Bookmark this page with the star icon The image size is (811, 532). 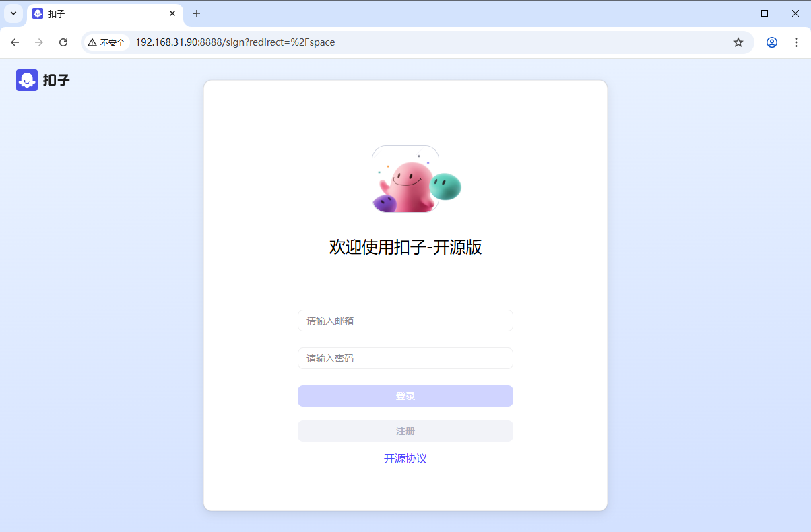[x=738, y=42]
